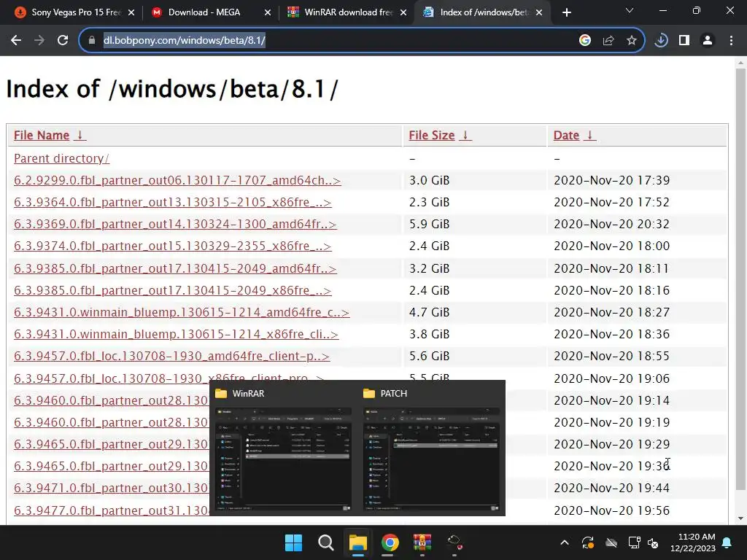Click the Chrome taskbar icon
Screen dimensions: 747x560
390,542
